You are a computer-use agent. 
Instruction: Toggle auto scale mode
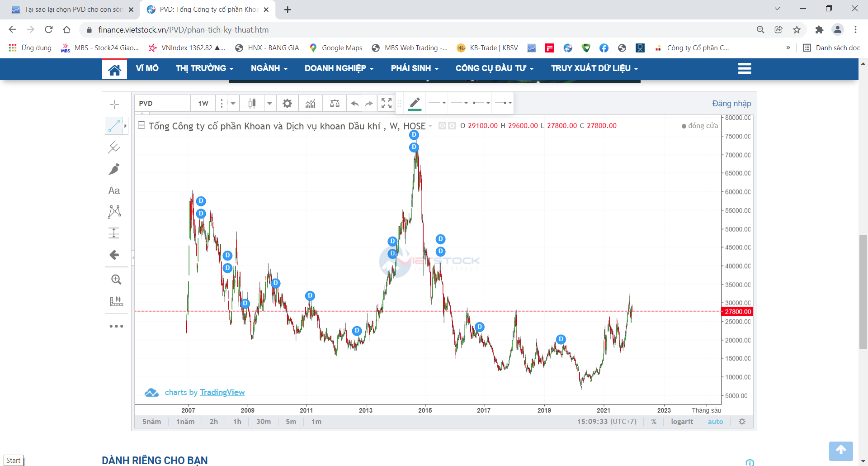coord(715,422)
